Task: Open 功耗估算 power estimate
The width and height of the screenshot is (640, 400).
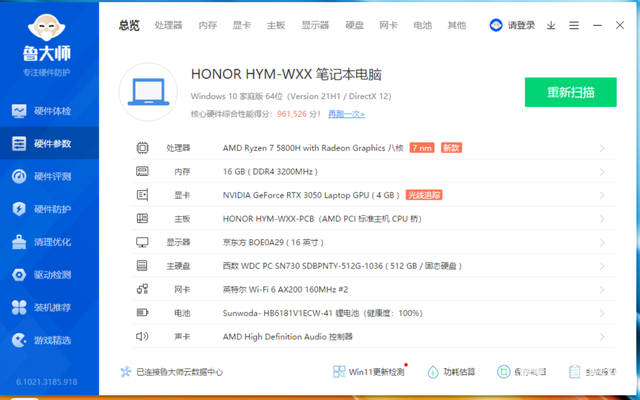Action: coord(451,372)
